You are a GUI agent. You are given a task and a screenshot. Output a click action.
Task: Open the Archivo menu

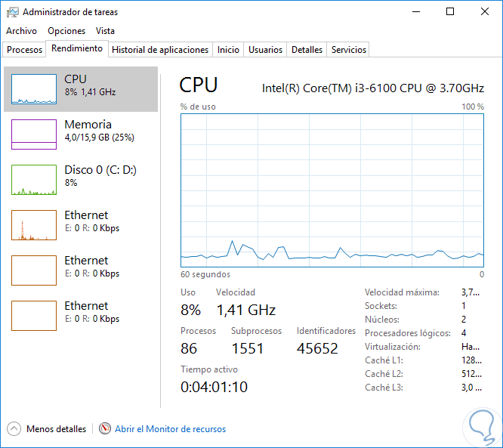pos(21,31)
